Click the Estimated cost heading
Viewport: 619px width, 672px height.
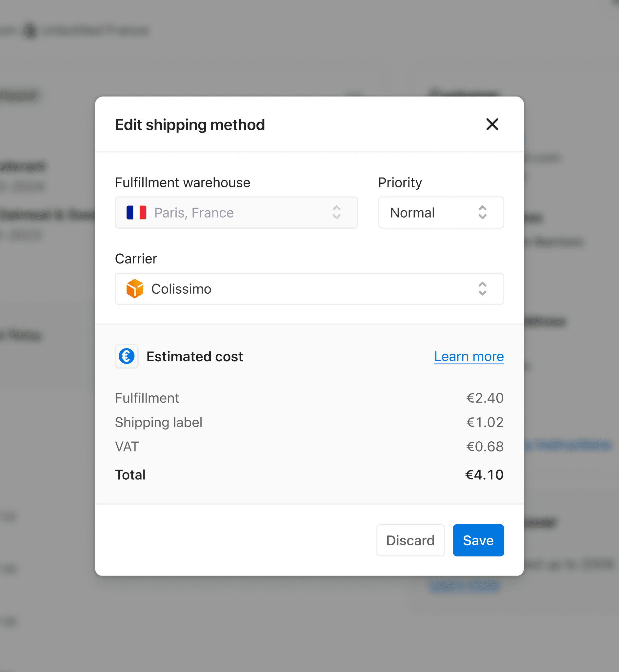coord(195,356)
